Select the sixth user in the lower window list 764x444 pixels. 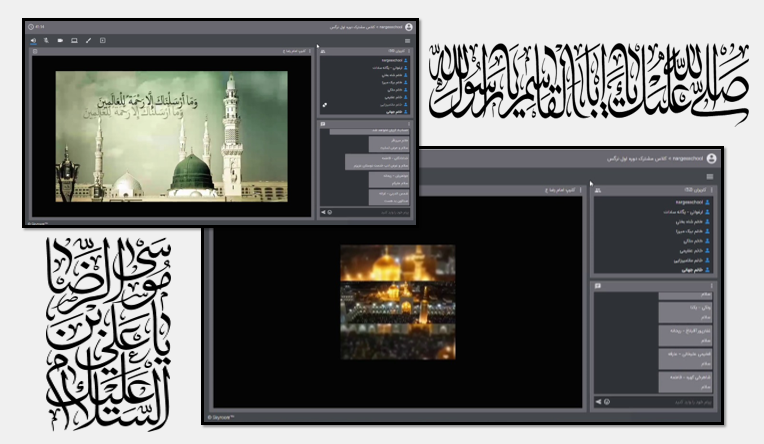pyautogui.click(x=691, y=251)
